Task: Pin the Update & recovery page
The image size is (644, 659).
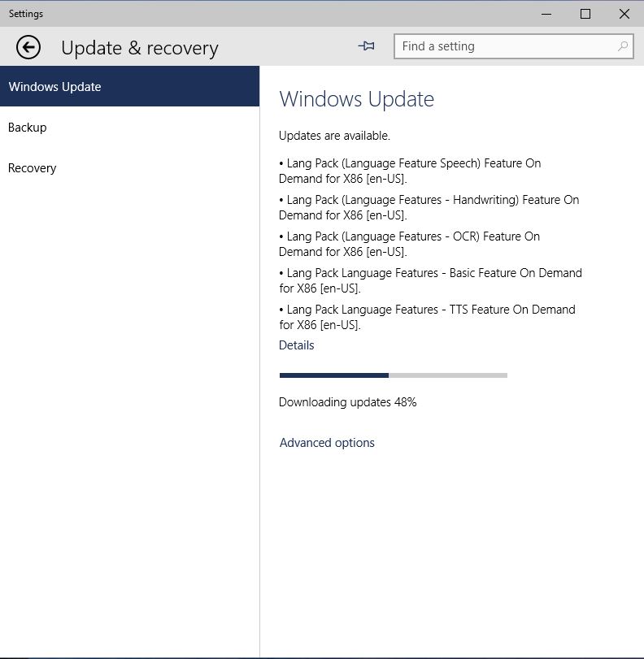Action: pyautogui.click(x=367, y=46)
